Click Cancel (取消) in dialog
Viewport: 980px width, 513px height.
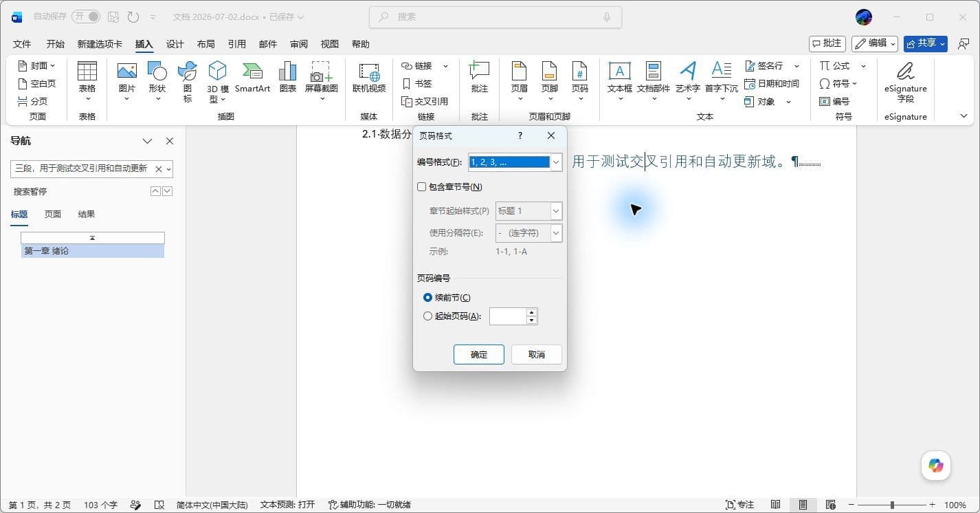537,354
